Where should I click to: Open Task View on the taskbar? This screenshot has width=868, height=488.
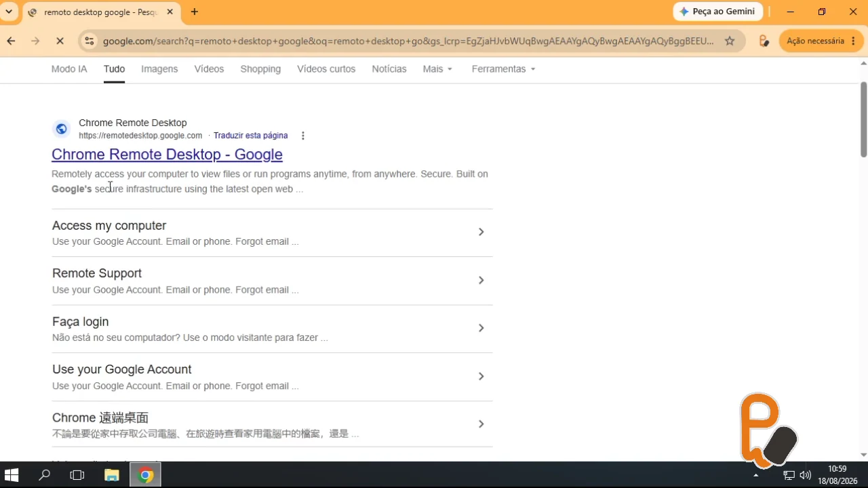[77, 475]
